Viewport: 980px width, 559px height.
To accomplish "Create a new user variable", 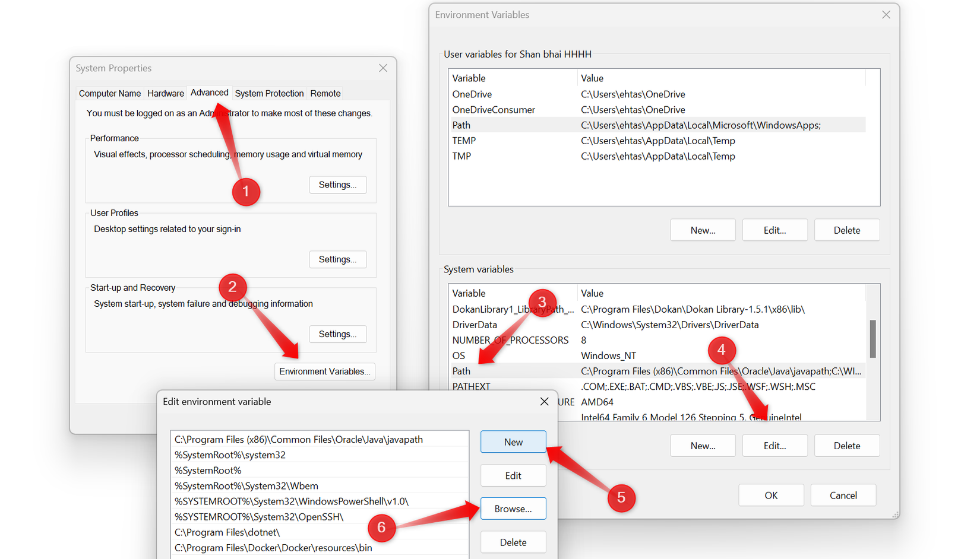I will coord(703,230).
